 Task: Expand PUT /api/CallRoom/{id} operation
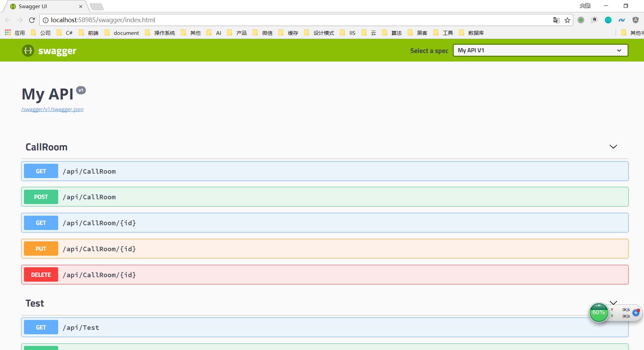click(325, 249)
